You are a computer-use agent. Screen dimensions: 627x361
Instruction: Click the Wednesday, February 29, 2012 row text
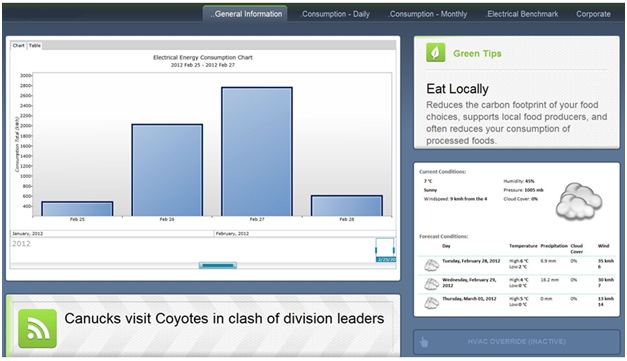pos(469,283)
